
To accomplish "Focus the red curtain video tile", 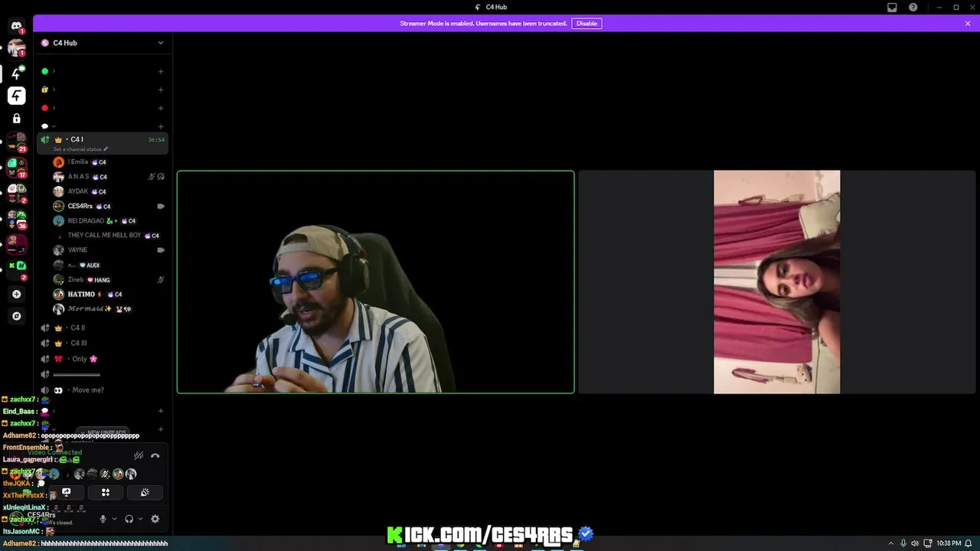I will pos(776,282).
